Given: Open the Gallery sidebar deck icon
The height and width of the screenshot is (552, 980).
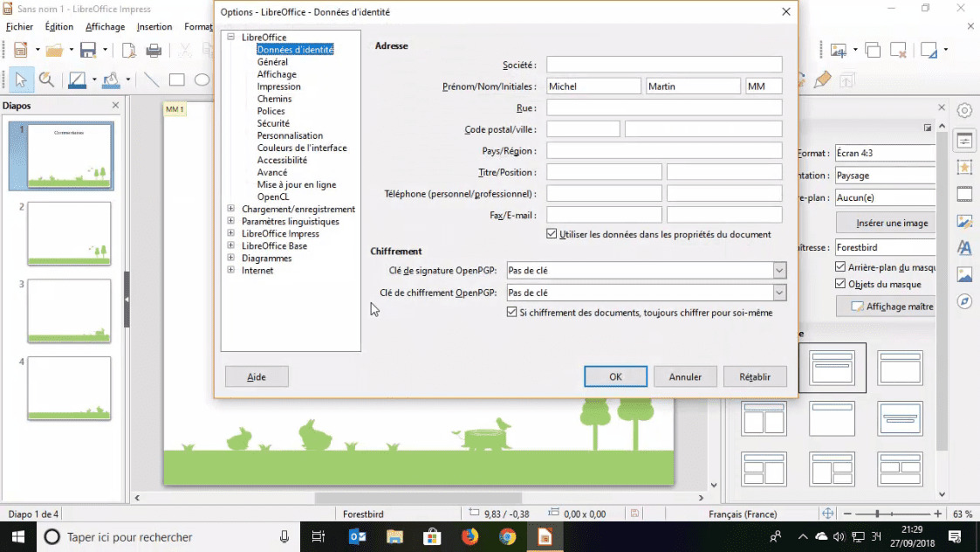Looking at the screenshot, I should click(965, 275).
